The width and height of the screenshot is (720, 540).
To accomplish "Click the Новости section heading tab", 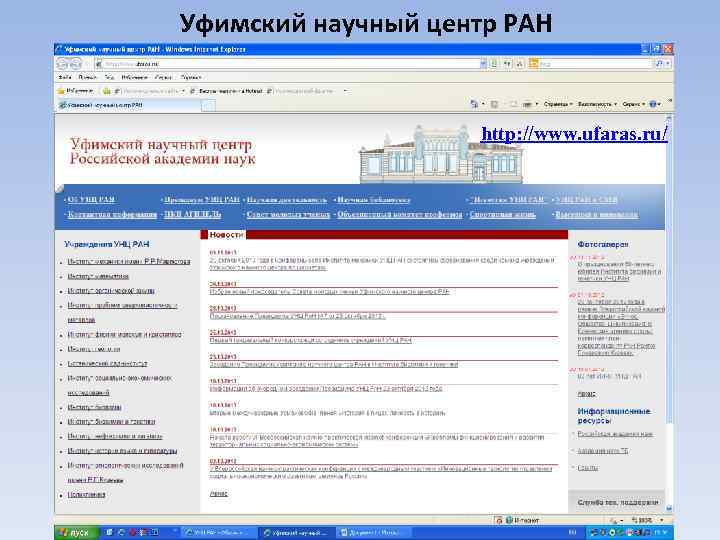I will pos(226,235).
